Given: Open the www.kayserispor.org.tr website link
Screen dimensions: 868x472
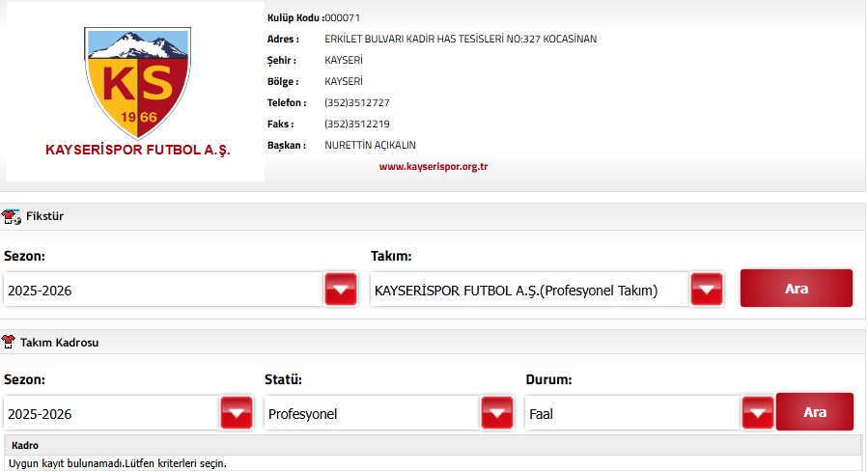Looking at the screenshot, I should [x=433, y=167].
